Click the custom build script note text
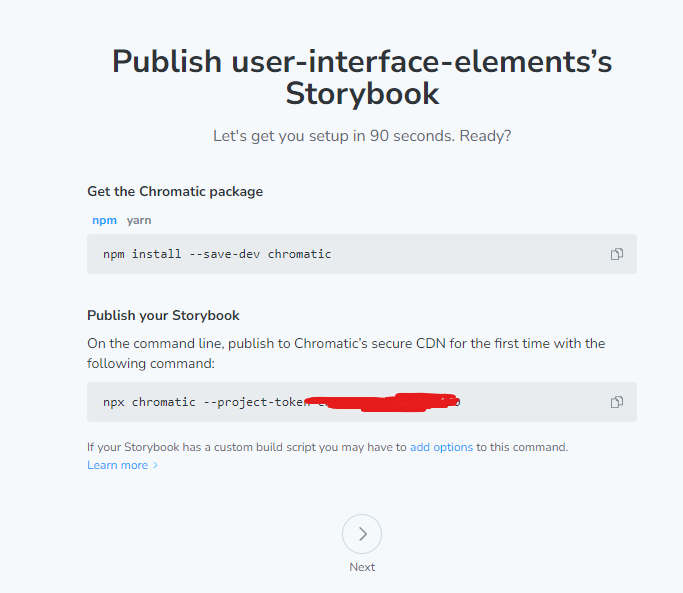Viewport: 683px width, 593px height. [x=328, y=447]
